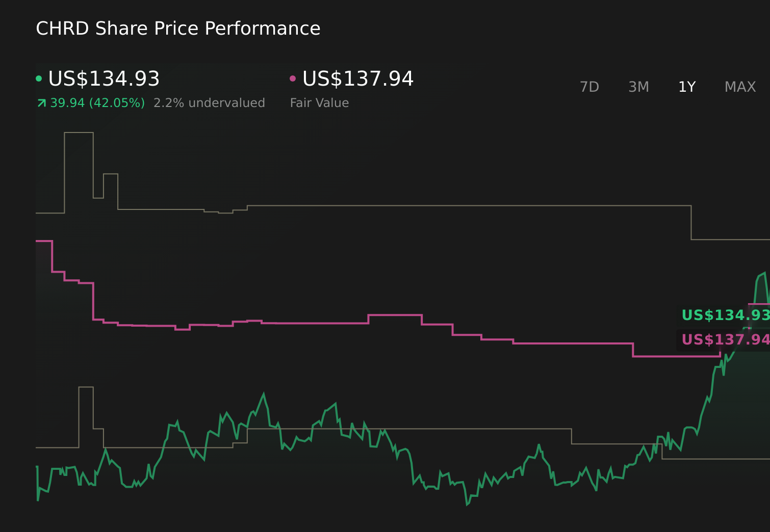Switch to the 7D time range

pyautogui.click(x=589, y=87)
